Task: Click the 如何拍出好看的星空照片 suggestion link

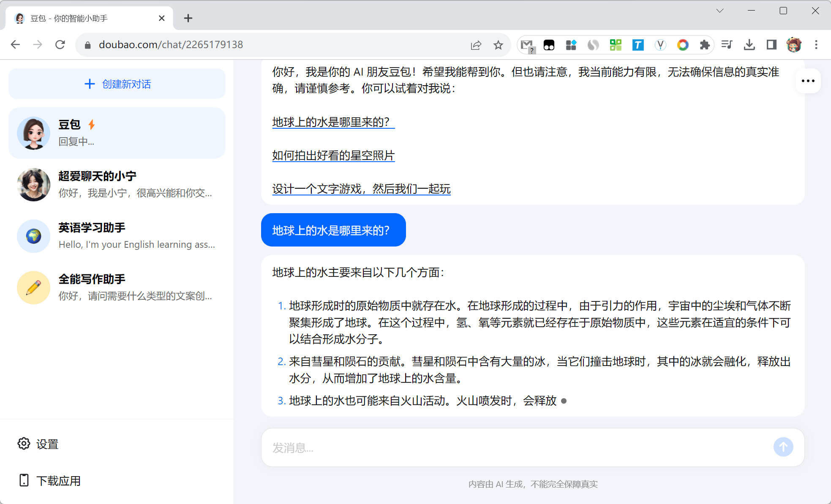Action: (333, 155)
